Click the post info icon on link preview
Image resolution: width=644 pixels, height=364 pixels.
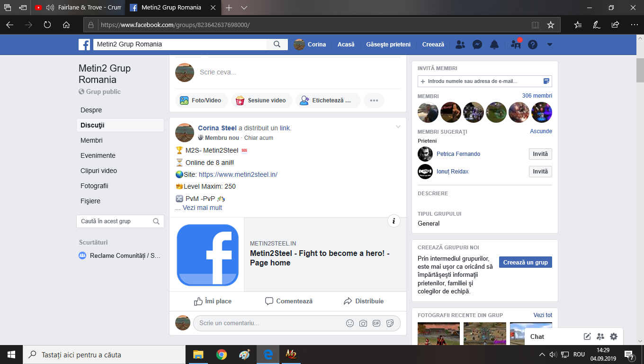click(394, 221)
